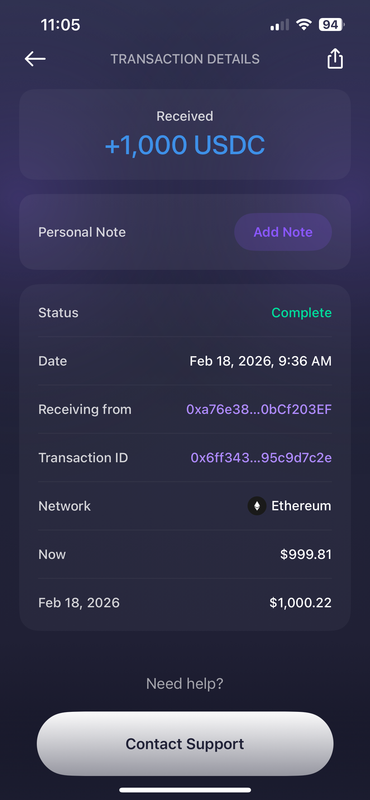Tap the Personal Note label

(x=82, y=232)
